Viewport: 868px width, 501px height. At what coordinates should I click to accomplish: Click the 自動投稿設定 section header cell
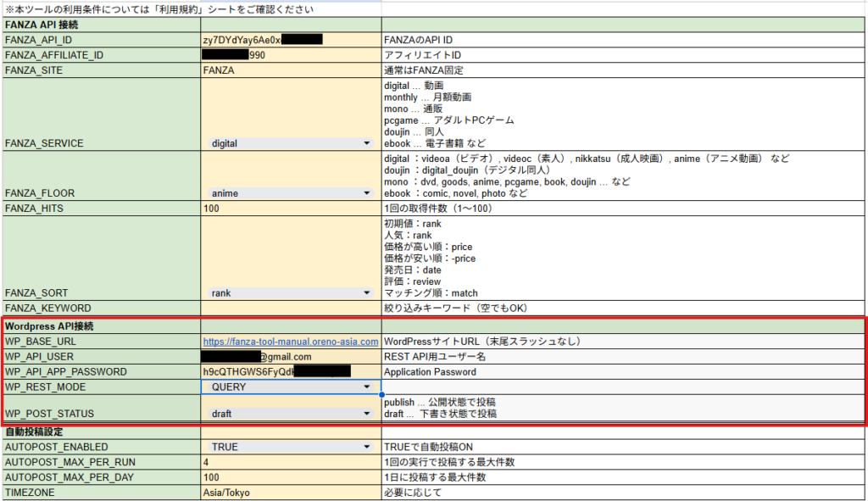pos(100,431)
